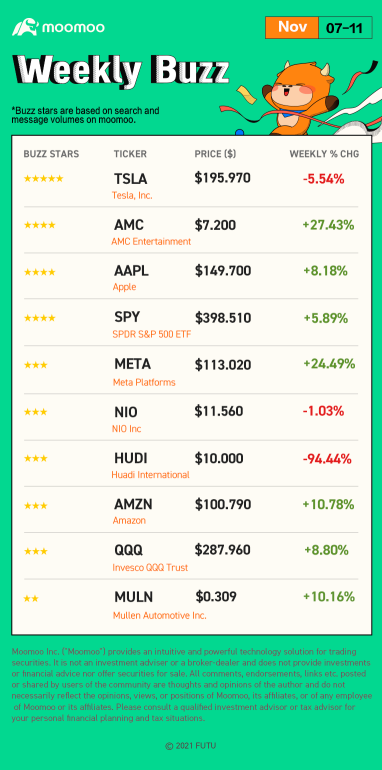Click the moomoo bull logo icon
The image size is (382, 770).
tap(25, 27)
